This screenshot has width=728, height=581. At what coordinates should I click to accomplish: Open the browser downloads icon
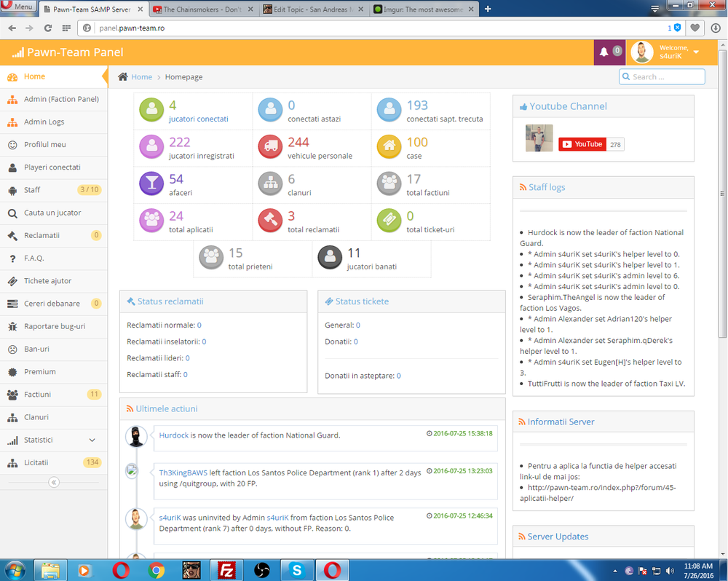716,28
